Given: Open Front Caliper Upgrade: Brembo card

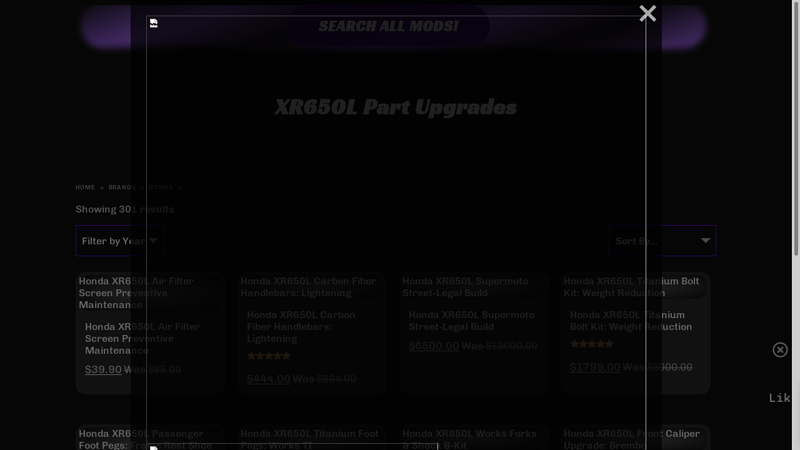Looking at the screenshot, I should [632, 439].
